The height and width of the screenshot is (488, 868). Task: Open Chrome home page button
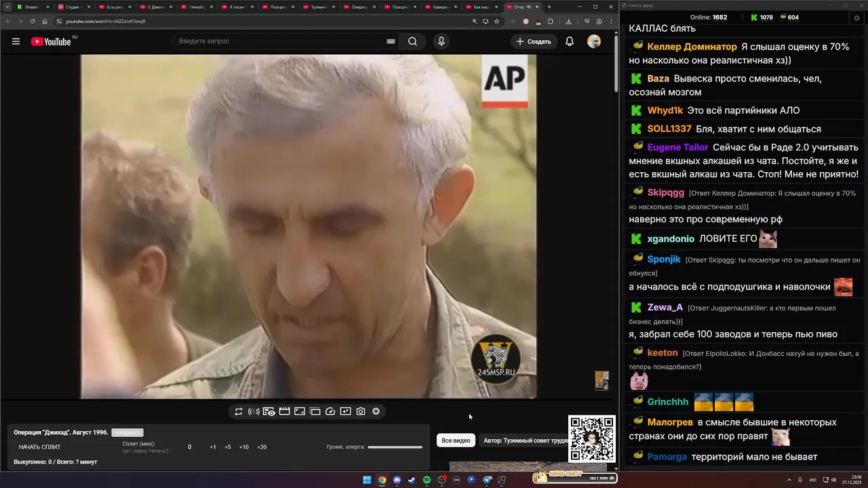click(45, 21)
